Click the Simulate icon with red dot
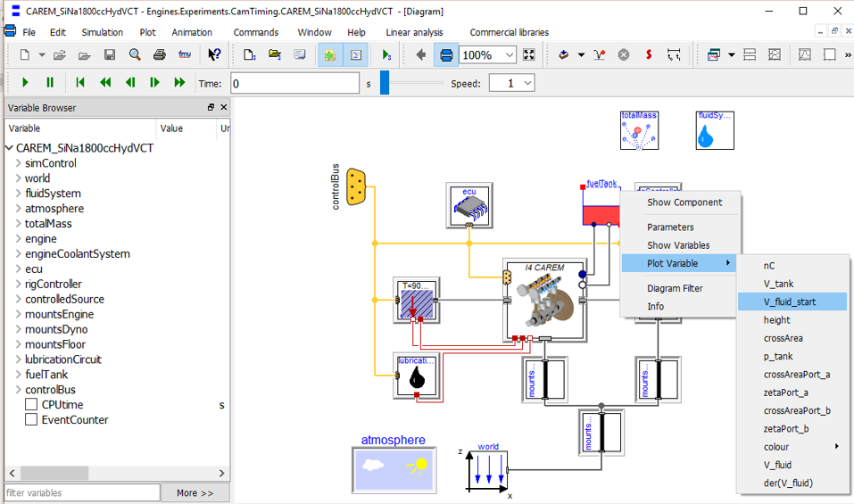The image size is (854, 504). pyautogui.click(x=599, y=55)
